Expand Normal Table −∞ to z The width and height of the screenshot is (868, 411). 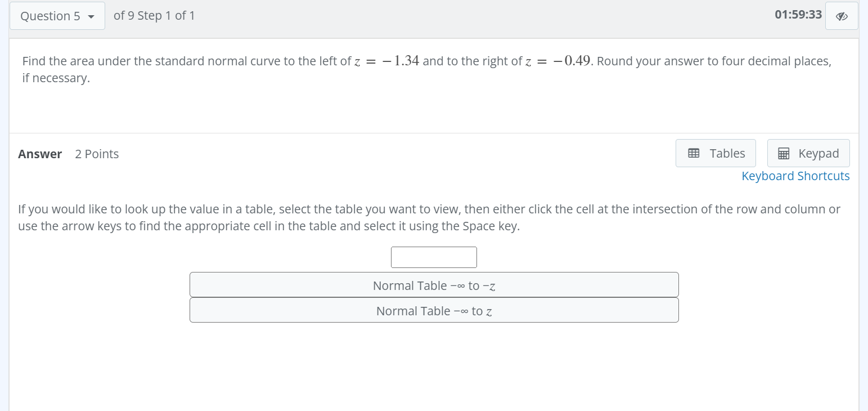(x=434, y=310)
